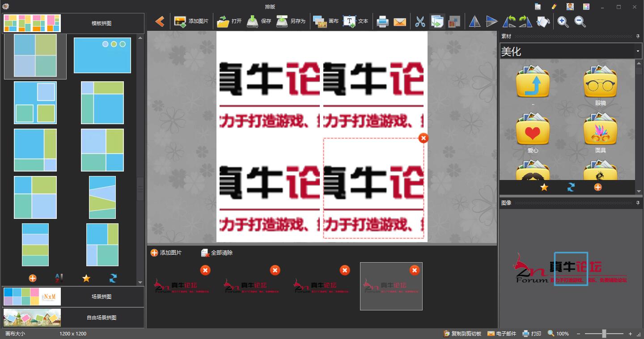Viewport: 644px width, 339px height.
Task: Zoom out with the minus magnifier
Action: point(580,21)
